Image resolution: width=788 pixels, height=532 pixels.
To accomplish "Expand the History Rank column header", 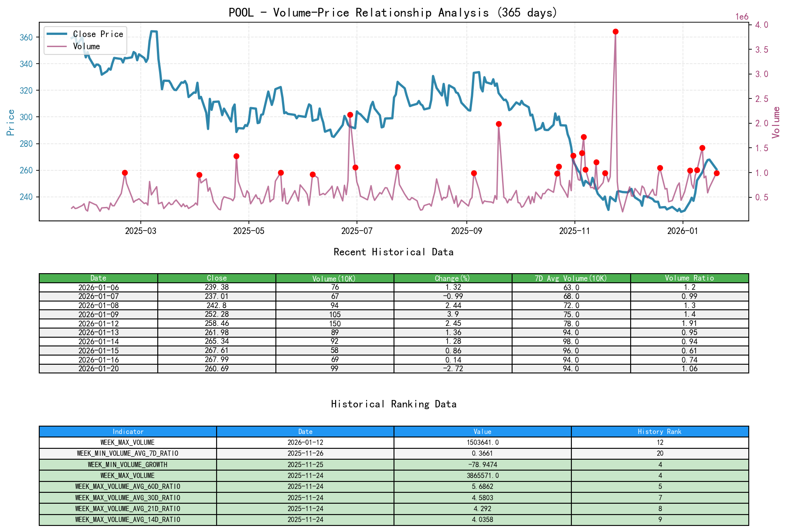I will click(x=659, y=431).
